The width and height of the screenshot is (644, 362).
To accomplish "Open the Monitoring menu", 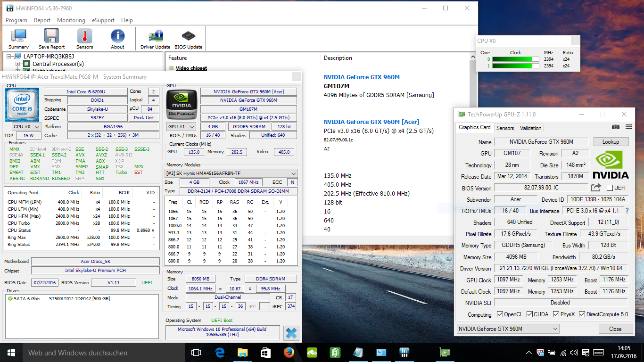I will point(71,20).
